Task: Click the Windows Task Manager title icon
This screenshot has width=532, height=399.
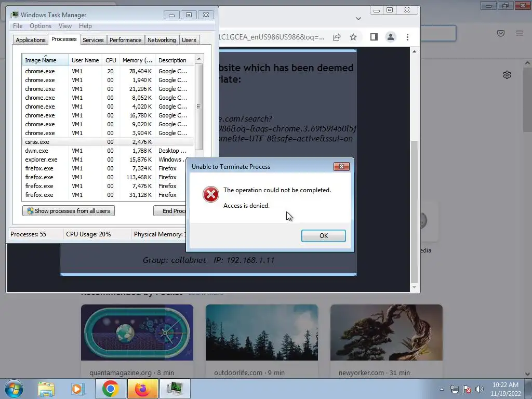Action: click(x=14, y=15)
